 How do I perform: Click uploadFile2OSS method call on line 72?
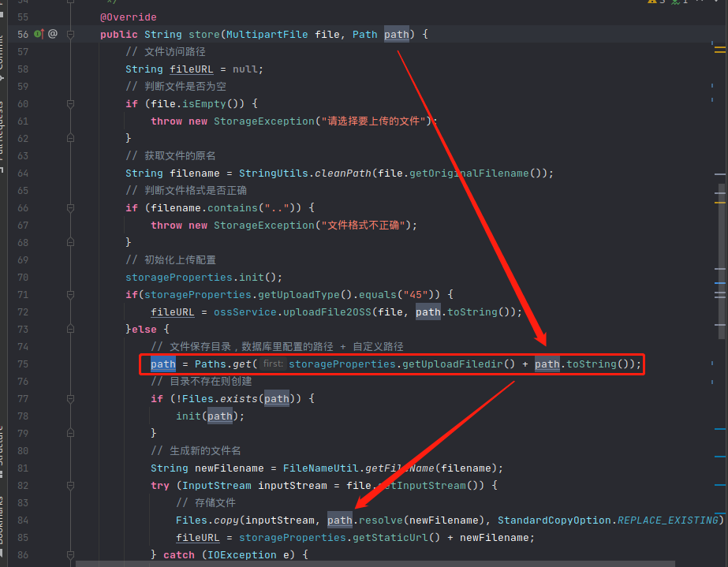pyautogui.click(x=327, y=312)
